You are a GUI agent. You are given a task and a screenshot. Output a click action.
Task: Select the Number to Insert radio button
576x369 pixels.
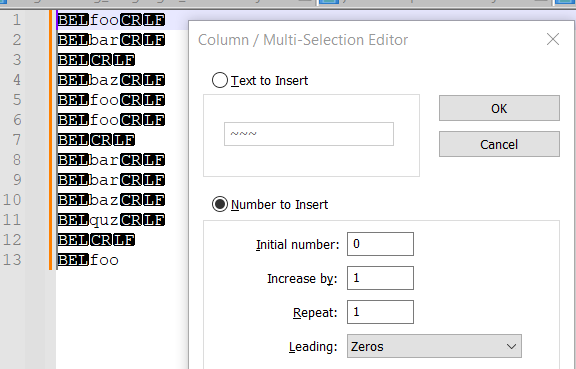click(x=220, y=204)
